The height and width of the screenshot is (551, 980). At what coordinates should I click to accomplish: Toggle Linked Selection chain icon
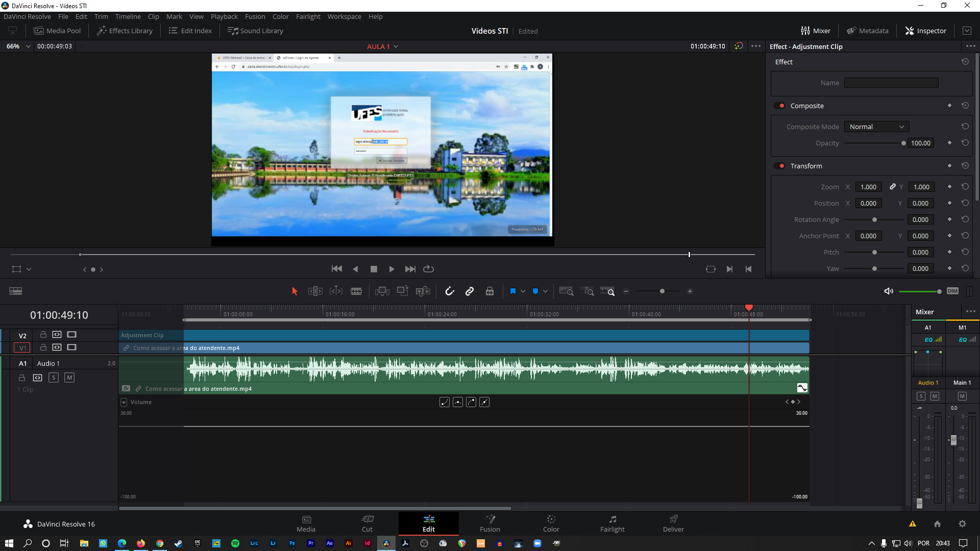(470, 291)
